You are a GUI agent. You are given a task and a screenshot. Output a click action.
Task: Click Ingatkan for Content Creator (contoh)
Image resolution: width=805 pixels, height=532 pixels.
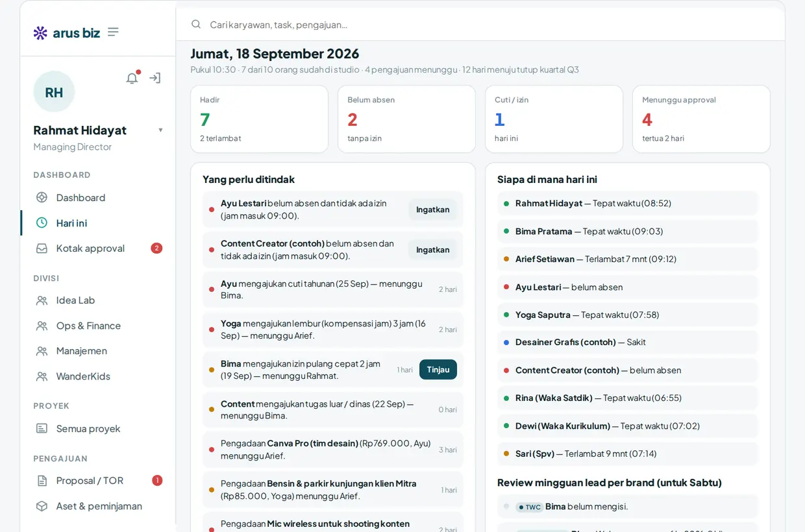[x=433, y=250]
